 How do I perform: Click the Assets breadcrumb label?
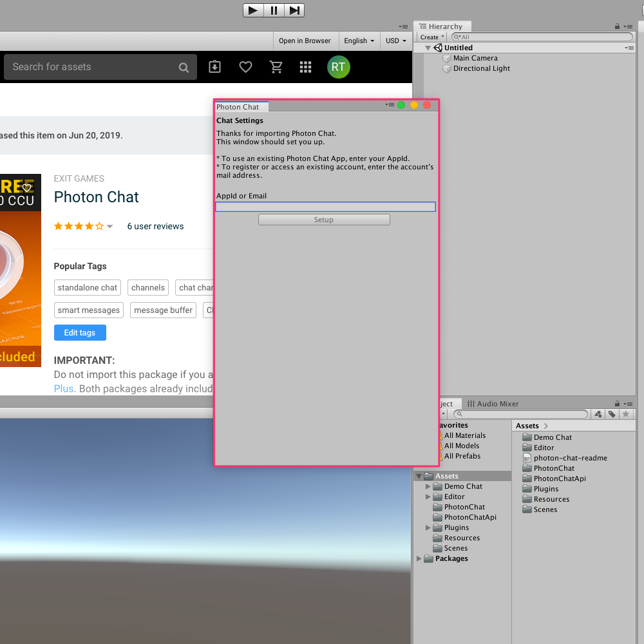pyautogui.click(x=527, y=426)
